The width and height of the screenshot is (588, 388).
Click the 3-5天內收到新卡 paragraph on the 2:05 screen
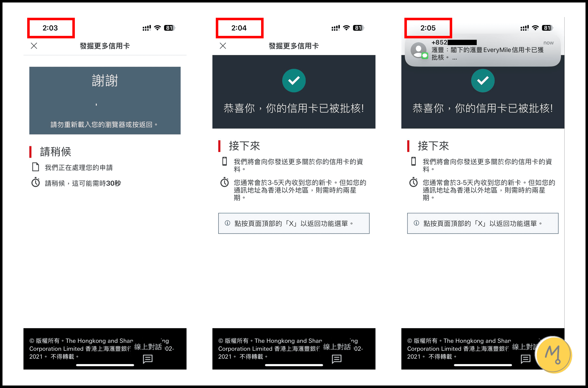[489, 190]
